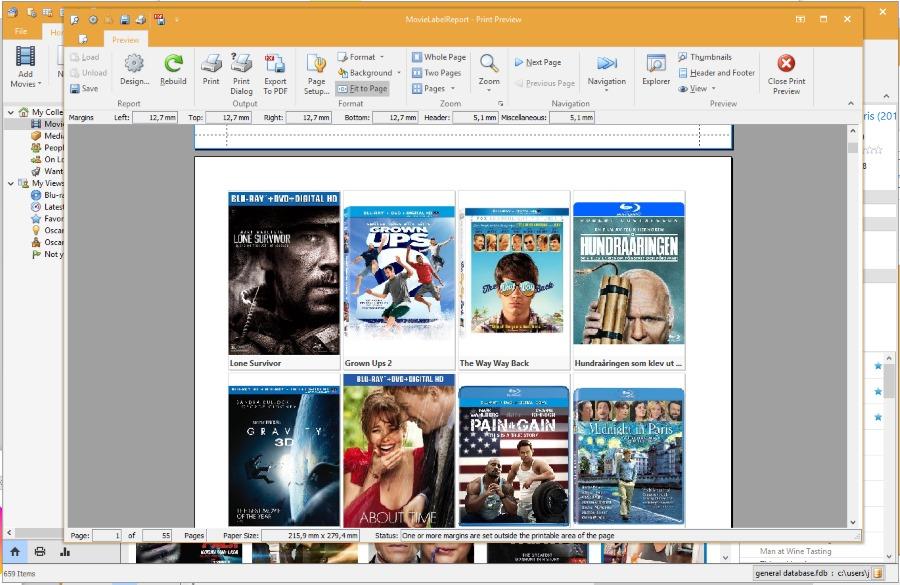Viewport: 900px width, 585px height.
Task: Export report To PDF
Action: 275,73
